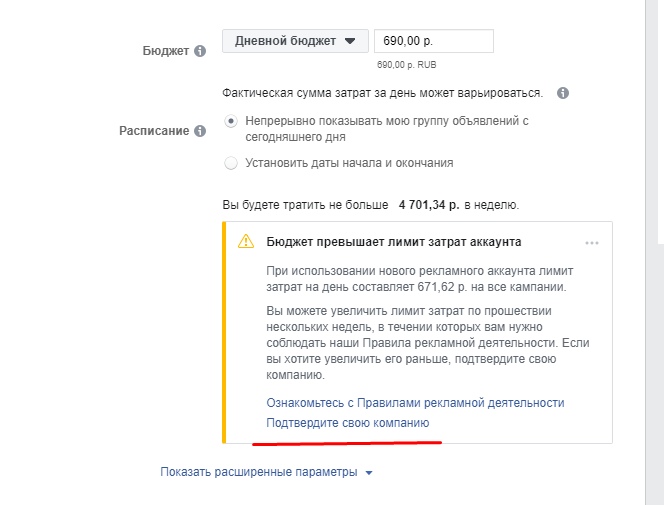Open info tooltip after Фактическая сумма затрат text
This screenshot has width=664, height=505.
tap(563, 93)
